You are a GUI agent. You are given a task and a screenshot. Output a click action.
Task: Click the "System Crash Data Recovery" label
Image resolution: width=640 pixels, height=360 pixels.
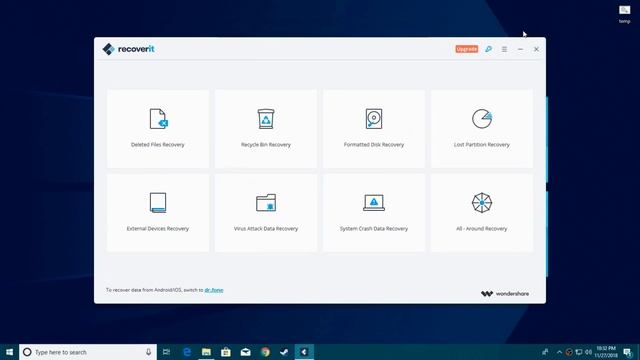coord(373,229)
